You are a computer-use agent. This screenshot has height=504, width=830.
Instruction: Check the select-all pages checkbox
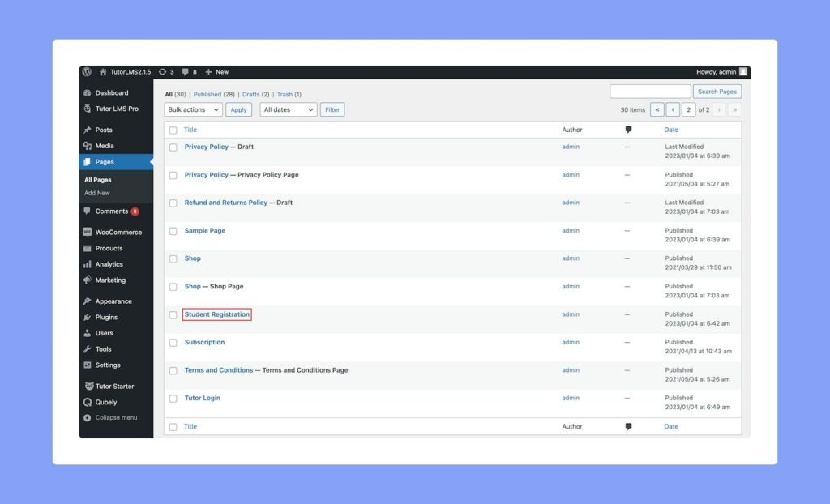(173, 130)
